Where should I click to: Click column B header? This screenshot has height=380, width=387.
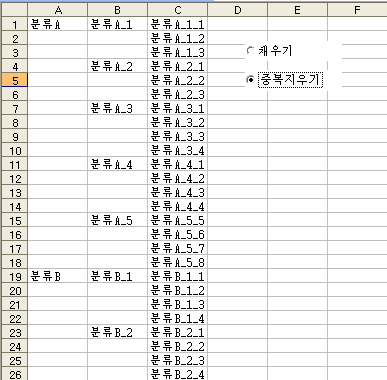point(118,10)
